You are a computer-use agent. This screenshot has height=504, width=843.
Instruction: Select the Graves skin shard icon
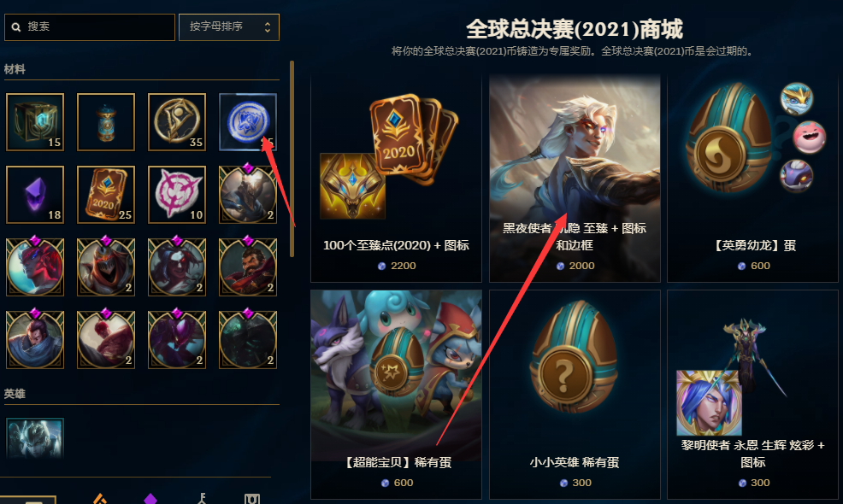[x=248, y=267]
